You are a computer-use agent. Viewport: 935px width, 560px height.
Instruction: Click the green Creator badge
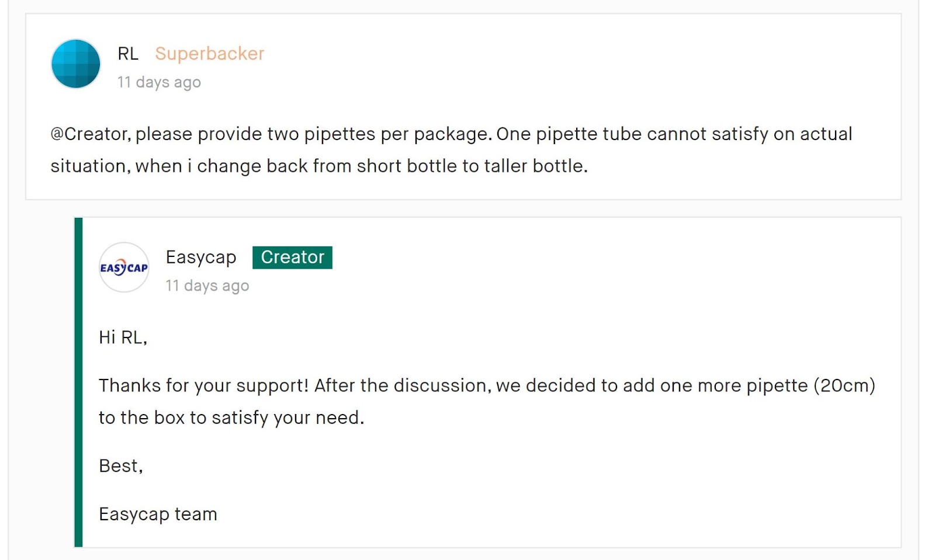click(x=292, y=258)
